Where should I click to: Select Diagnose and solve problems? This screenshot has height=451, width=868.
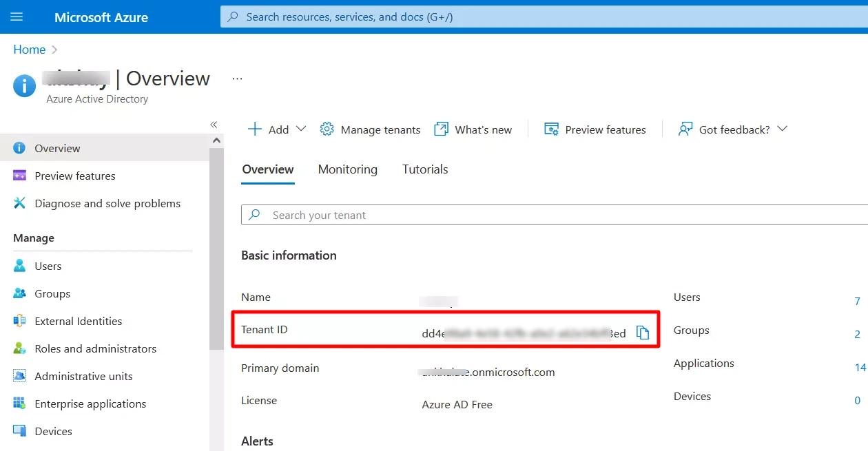[x=107, y=204]
